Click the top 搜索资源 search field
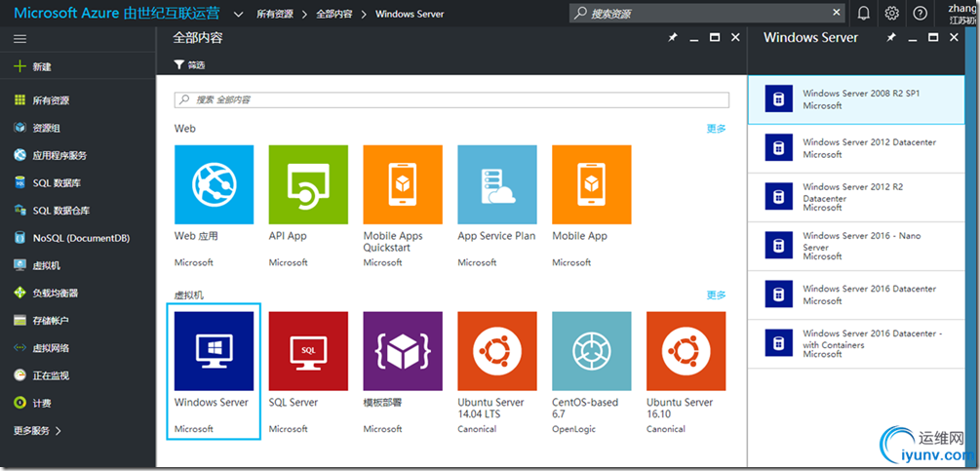This screenshot has width=980, height=471. click(707, 13)
